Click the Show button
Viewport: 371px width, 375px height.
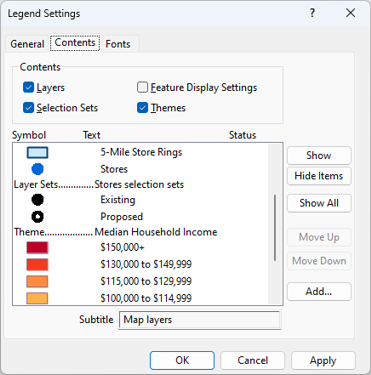[x=319, y=155]
